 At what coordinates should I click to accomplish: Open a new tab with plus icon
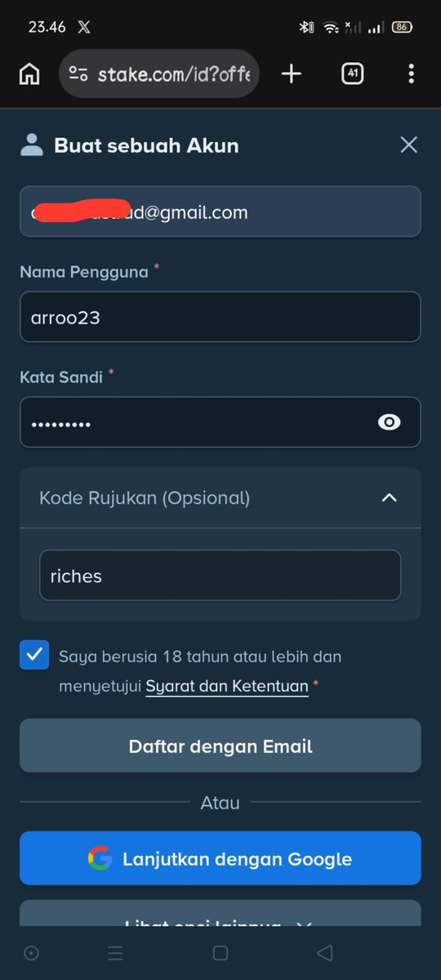(x=292, y=74)
